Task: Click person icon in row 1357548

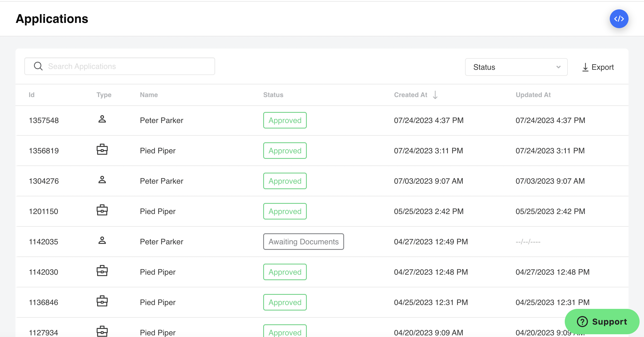Action: pos(102,119)
